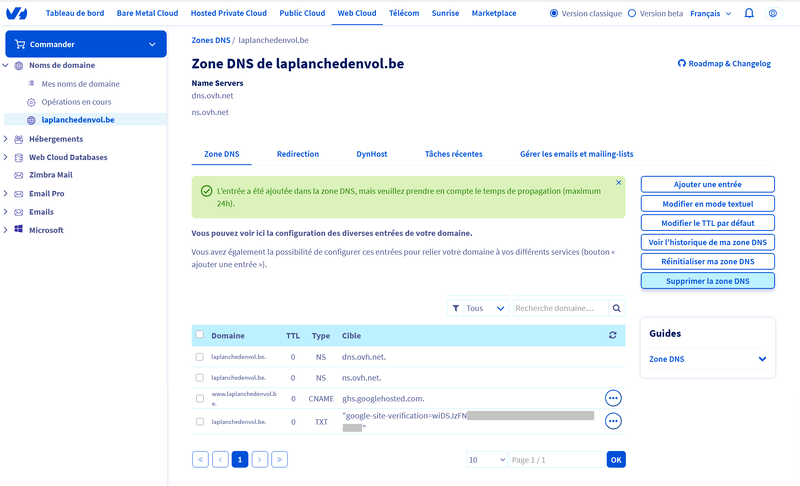Open actions menu for CNAME ghs.googlehosted.com entry
The width and height of the screenshot is (800, 486).
click(613, 398)
